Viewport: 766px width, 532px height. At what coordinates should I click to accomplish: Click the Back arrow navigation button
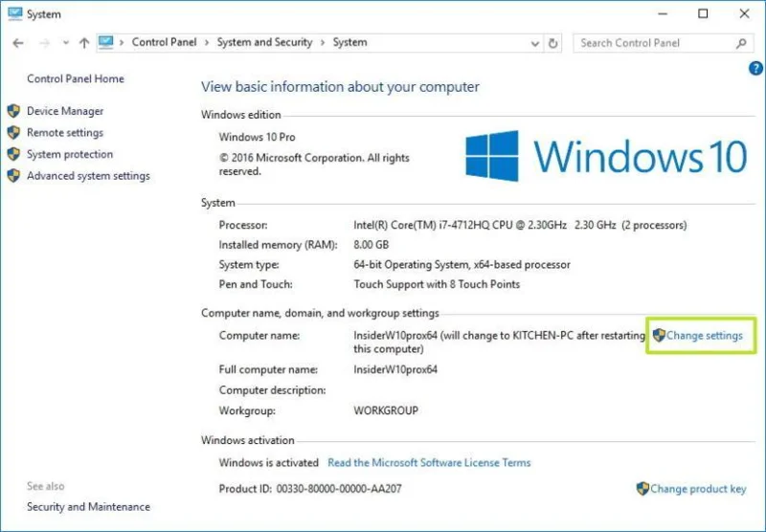pos(18,43)
